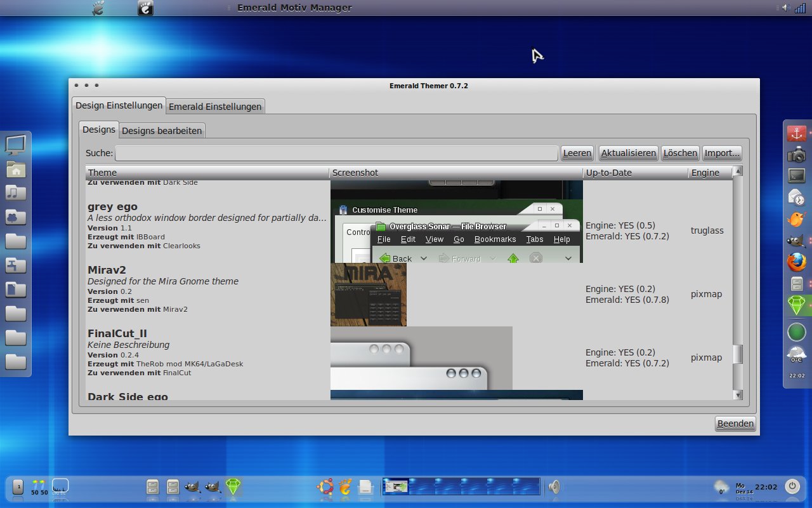Click first file cabinet in bottom taskbar

click(152, 487)
